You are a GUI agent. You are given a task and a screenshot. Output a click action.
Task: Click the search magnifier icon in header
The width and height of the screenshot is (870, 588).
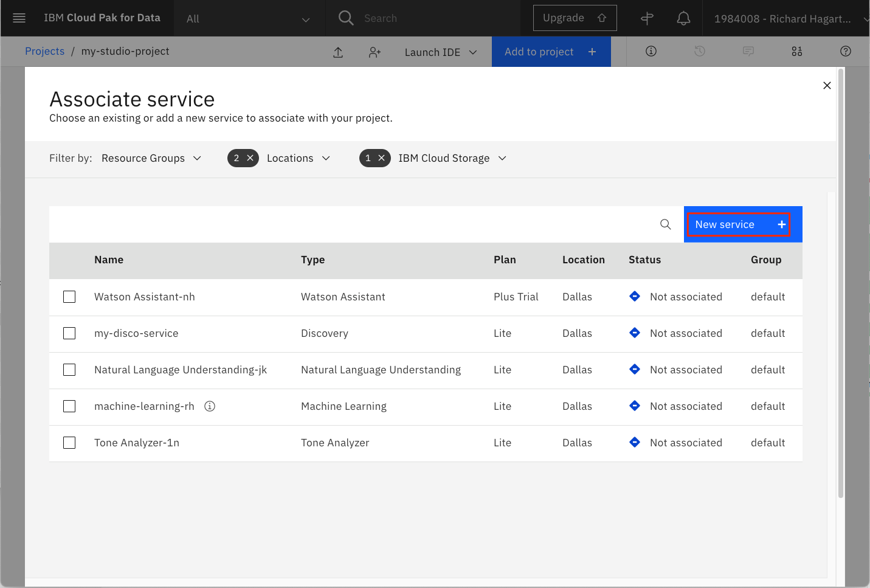(346, 18)
